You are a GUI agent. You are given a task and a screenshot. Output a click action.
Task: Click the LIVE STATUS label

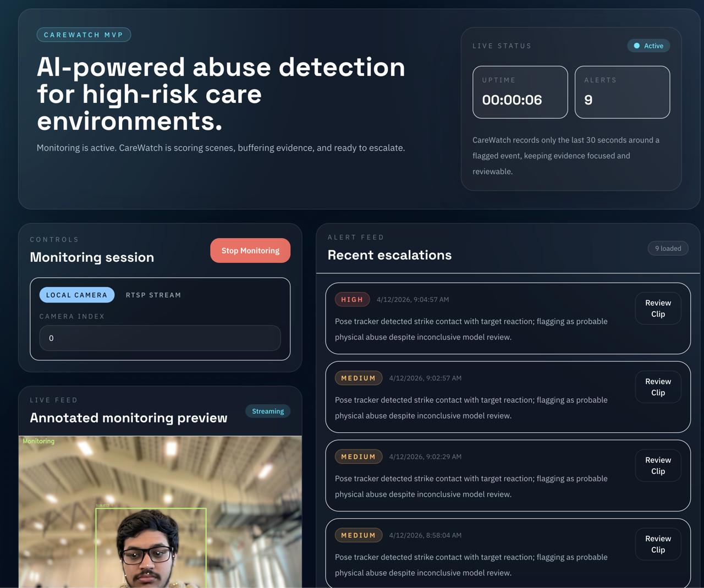[502, 46]
